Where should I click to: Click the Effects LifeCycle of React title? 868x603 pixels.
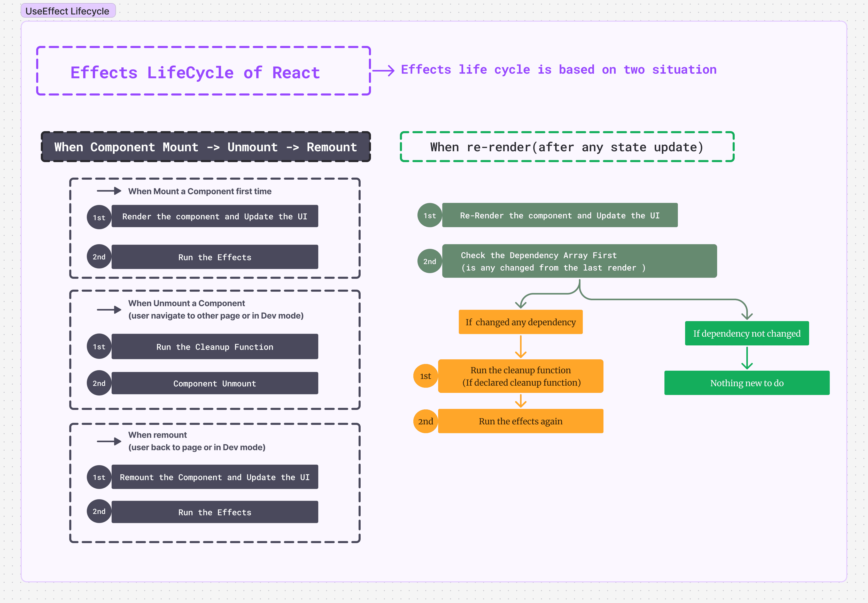[203, 71]
